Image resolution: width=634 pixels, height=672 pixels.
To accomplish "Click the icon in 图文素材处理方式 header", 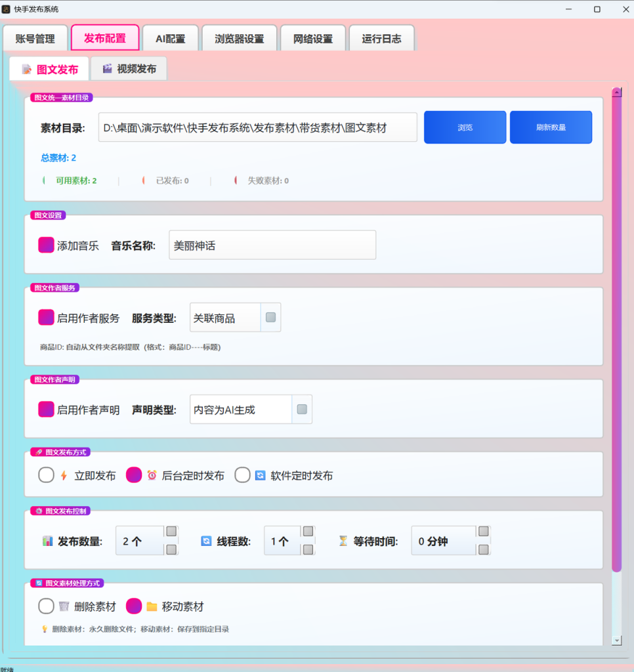I will [39, 583].
